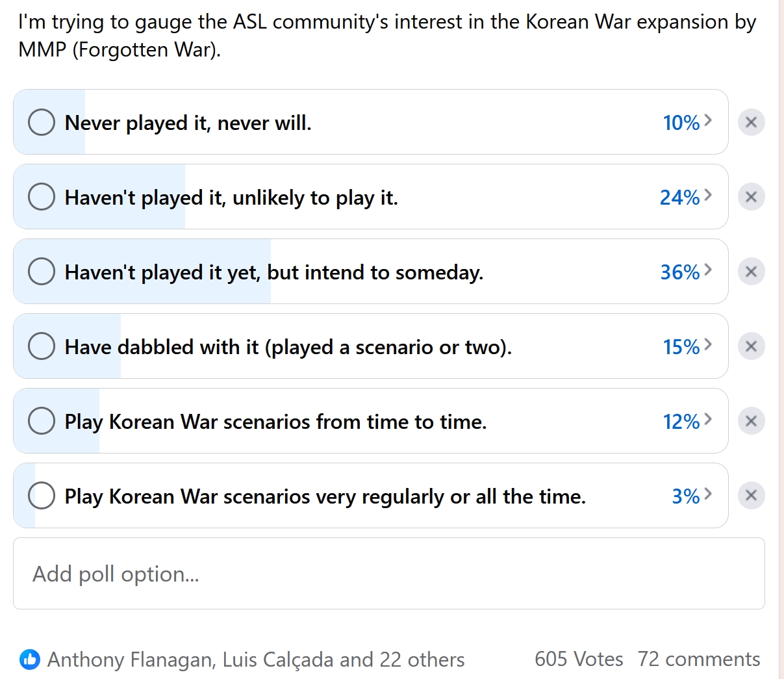784x679 pixels.
Task: View voters for the 24% result
Action: (686, 197)
